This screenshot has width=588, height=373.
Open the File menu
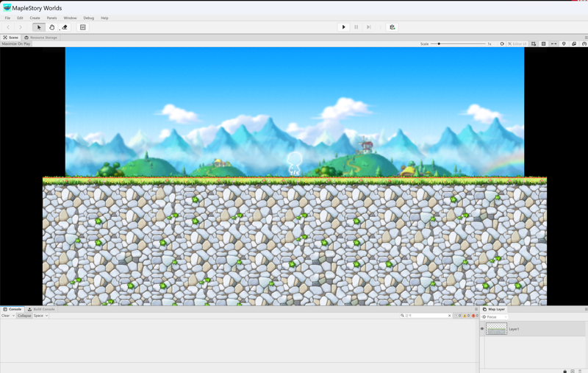(x=7, y=18)
